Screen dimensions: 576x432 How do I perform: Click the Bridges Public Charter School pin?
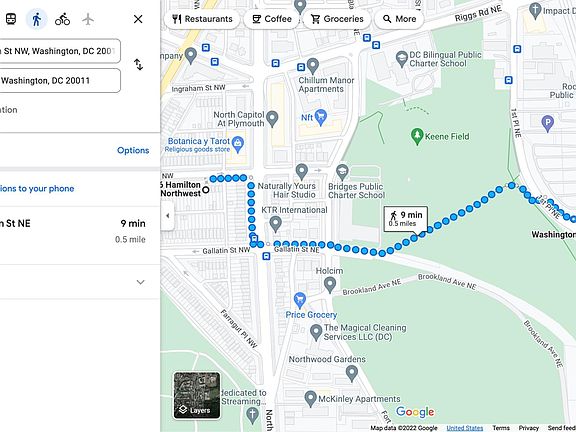tap(342, 172)
